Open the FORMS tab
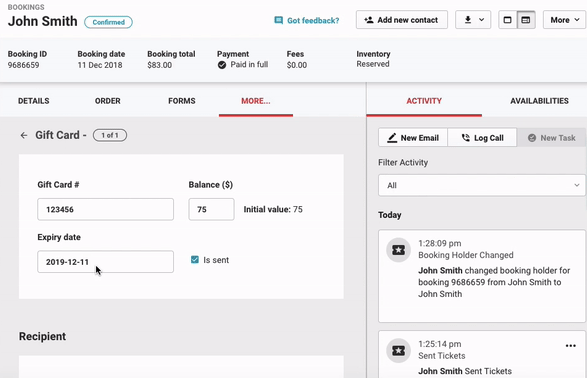This screenshot has width=587, height=378. point(182,101)
